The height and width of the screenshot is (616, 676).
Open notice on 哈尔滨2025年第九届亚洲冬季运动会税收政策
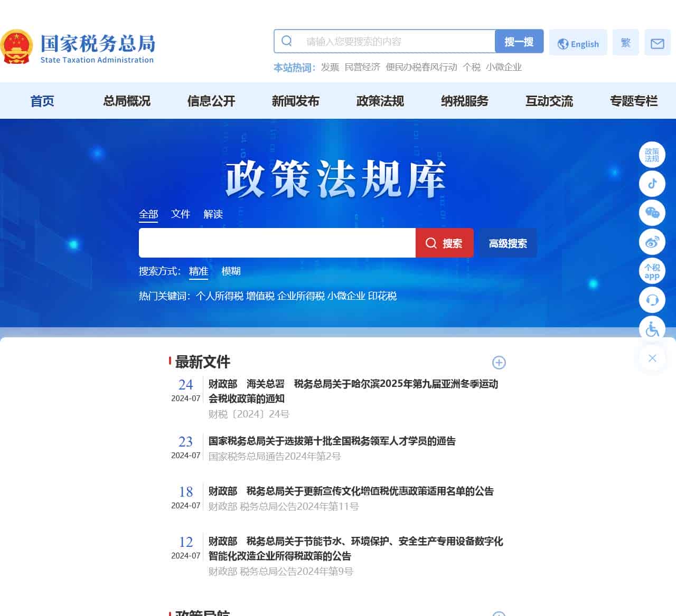point(353,391)
